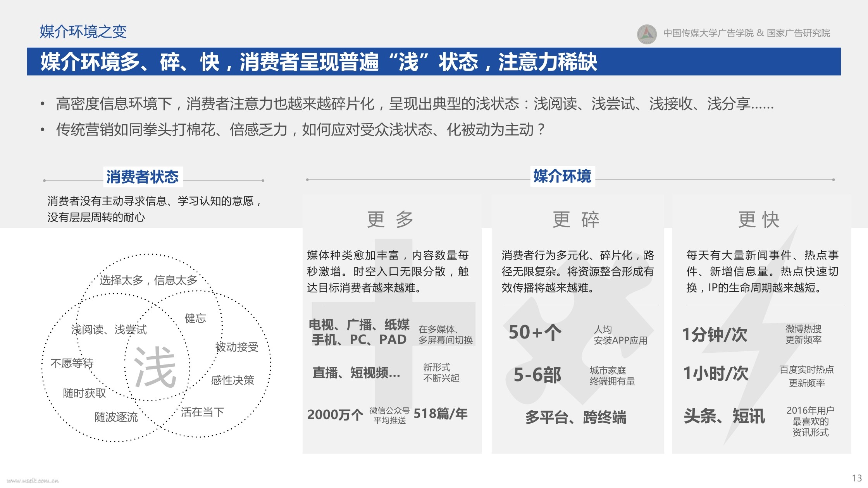Click the 被动接受 label
Image resolution: width=868 pixels, height=488 pixels.
tap(237, 347)
